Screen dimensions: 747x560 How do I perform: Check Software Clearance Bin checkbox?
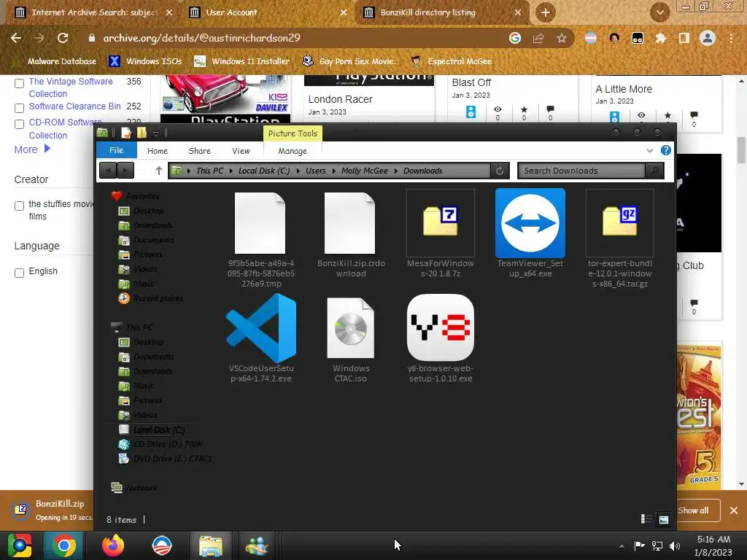coord(19,108)
